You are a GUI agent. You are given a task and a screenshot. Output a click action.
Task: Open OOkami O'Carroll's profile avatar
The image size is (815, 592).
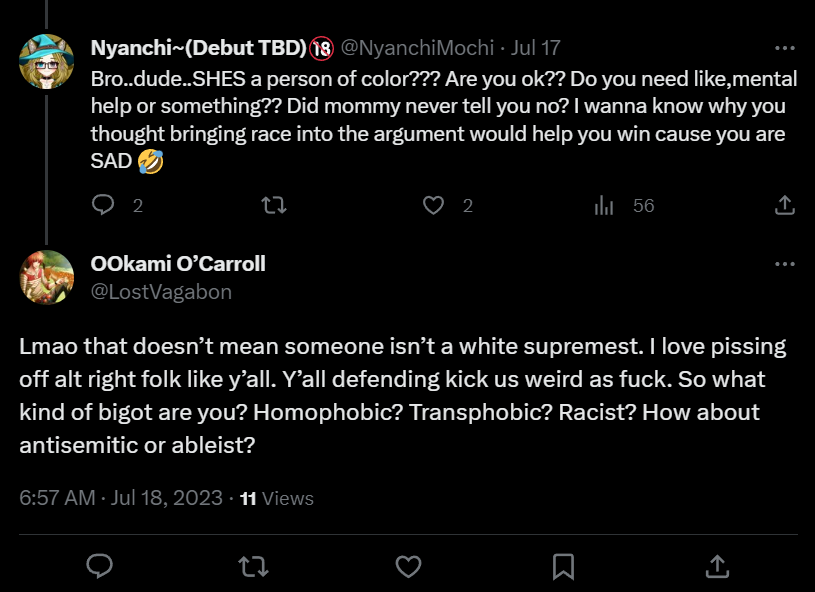coord(46,277)
